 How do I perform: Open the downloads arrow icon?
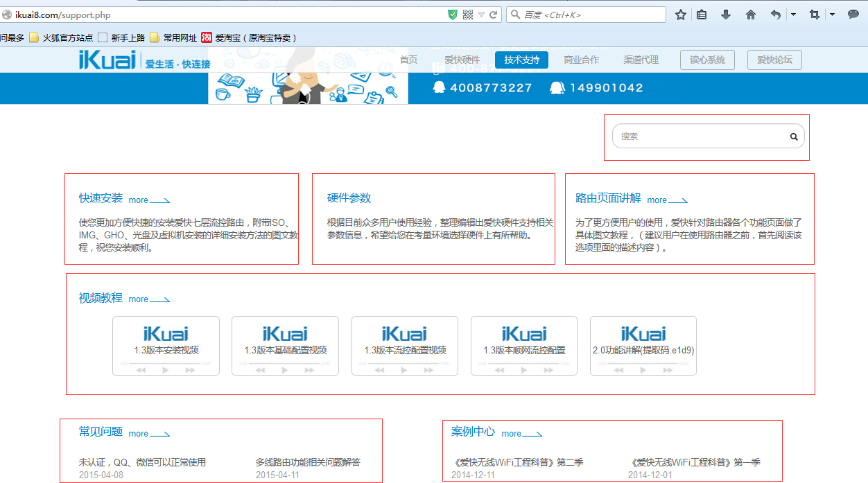click(726, 15)
